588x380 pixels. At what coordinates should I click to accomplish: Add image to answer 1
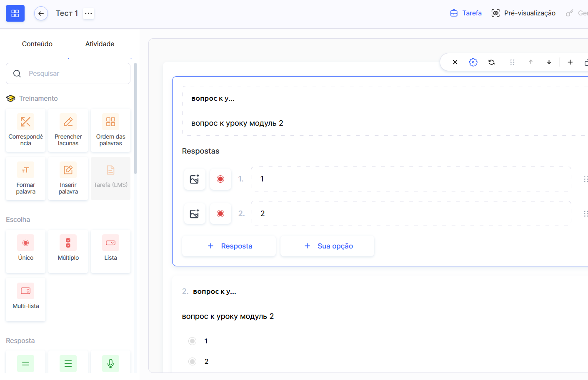[195, 179]
